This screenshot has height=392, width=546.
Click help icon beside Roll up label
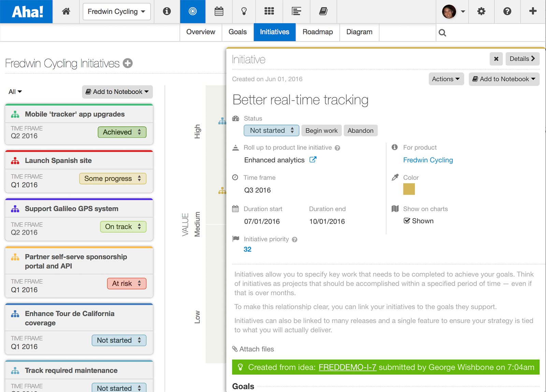(337, 148)
